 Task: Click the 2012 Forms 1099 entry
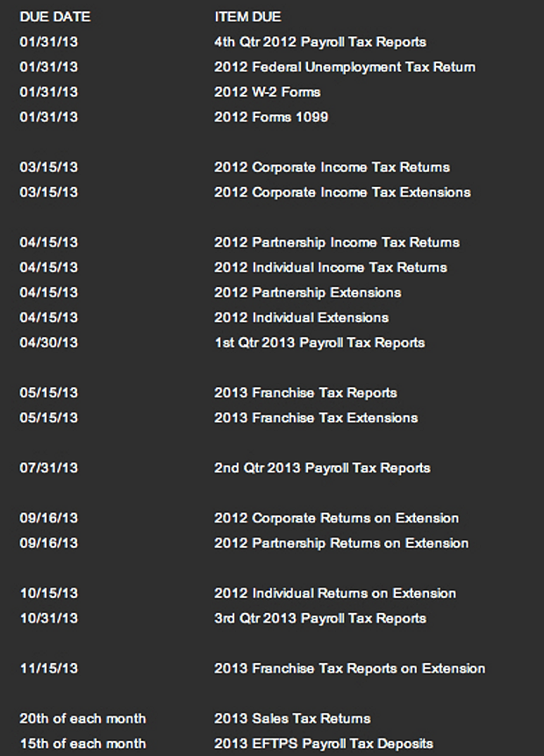pos(271,117)
